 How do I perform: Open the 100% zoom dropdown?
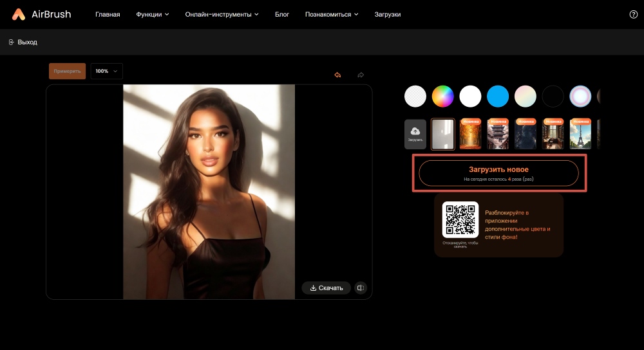[106, 71]
